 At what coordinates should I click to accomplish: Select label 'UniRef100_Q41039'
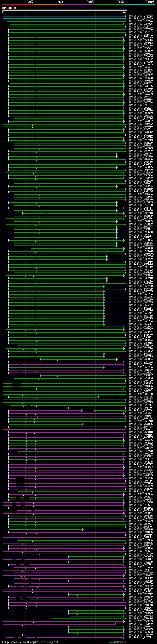point(141,91)
